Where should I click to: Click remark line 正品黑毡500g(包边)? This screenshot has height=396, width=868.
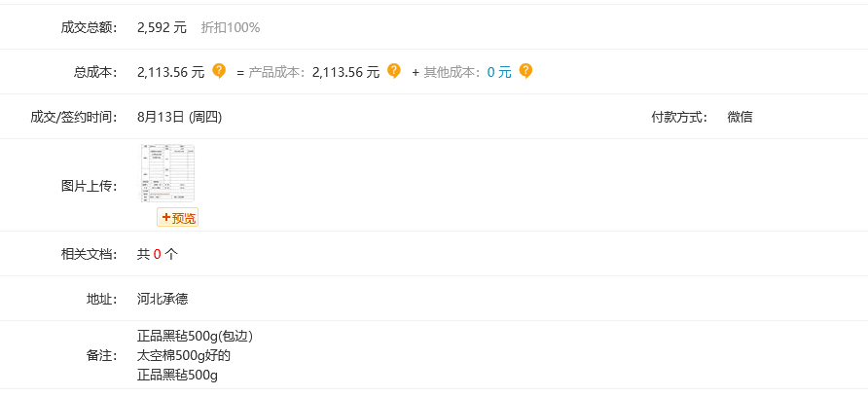pos(195,337)
